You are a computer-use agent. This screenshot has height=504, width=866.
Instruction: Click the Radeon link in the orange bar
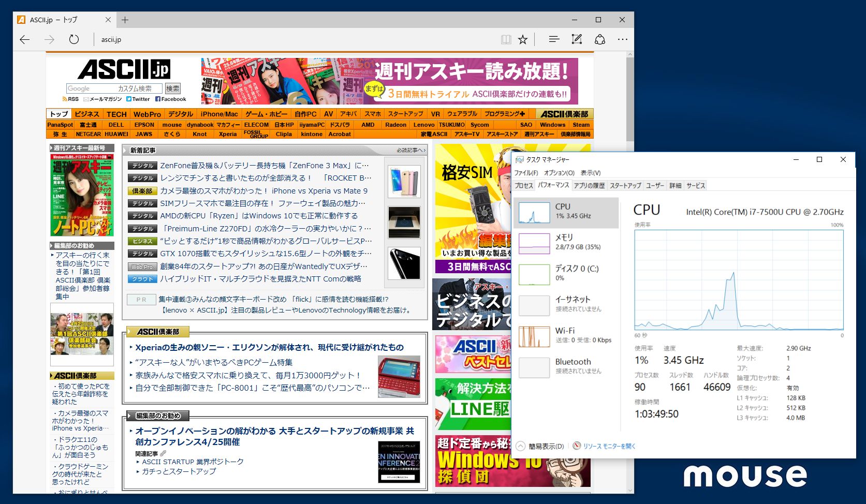coord(396,125)
